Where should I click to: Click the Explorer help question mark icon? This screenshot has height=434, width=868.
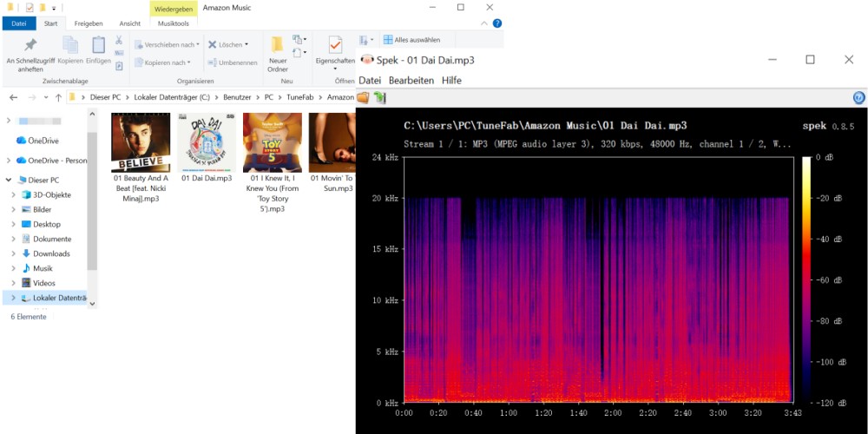point(497,23)
